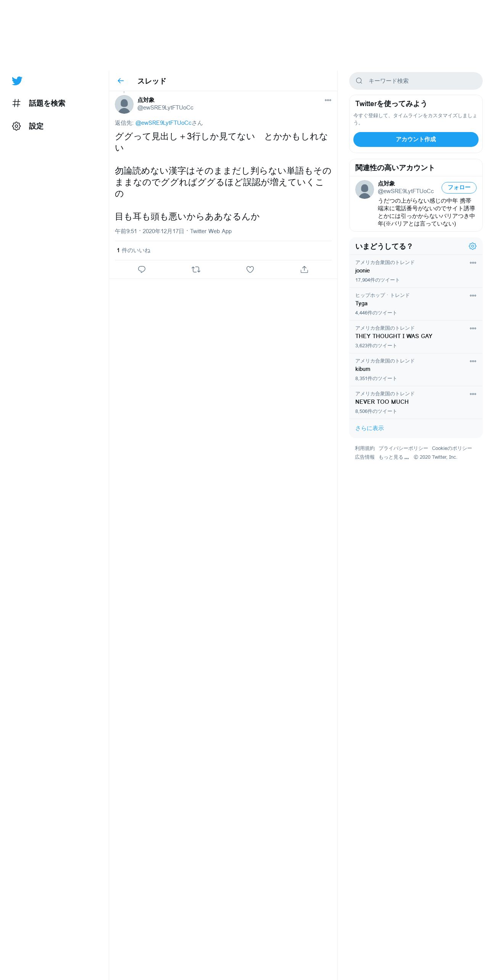Retweet the post with the retweet icon

tap(196, 269)
